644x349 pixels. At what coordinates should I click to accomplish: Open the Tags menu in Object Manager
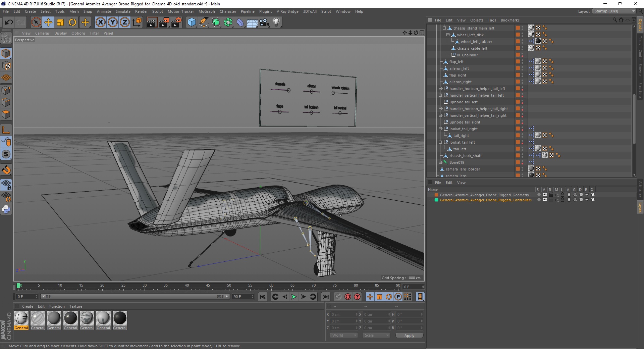pos(492,20)
